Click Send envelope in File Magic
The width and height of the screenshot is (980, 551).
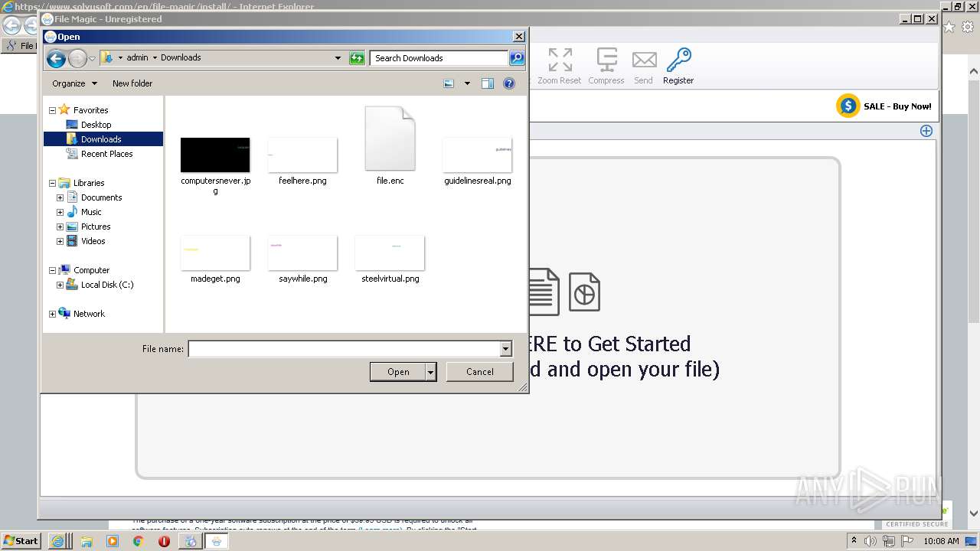644,66
